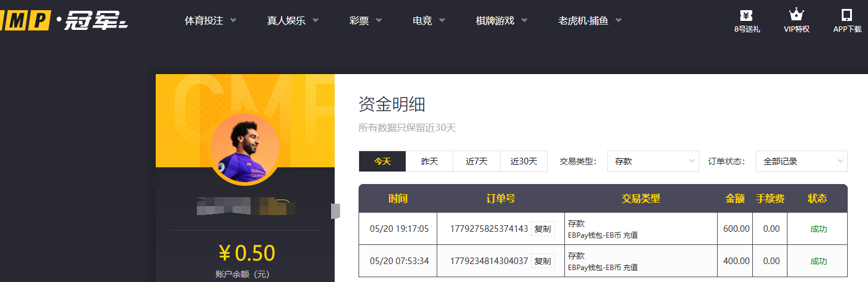Expand the 体育投注 menu
Screen dimensions: 868x282
(211, 20)
